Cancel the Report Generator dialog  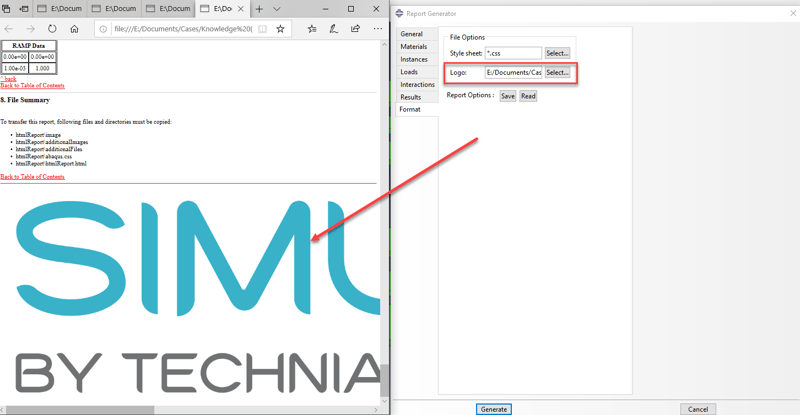[x=698, y=409]
